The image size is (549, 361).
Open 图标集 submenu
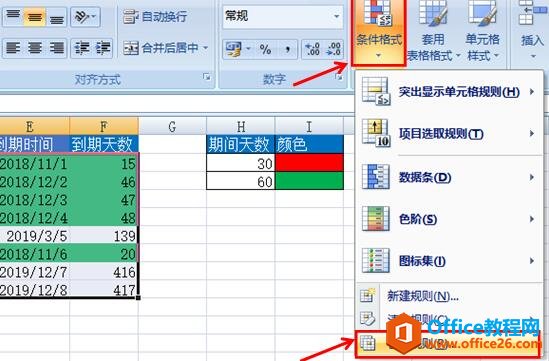coord(449,261)
